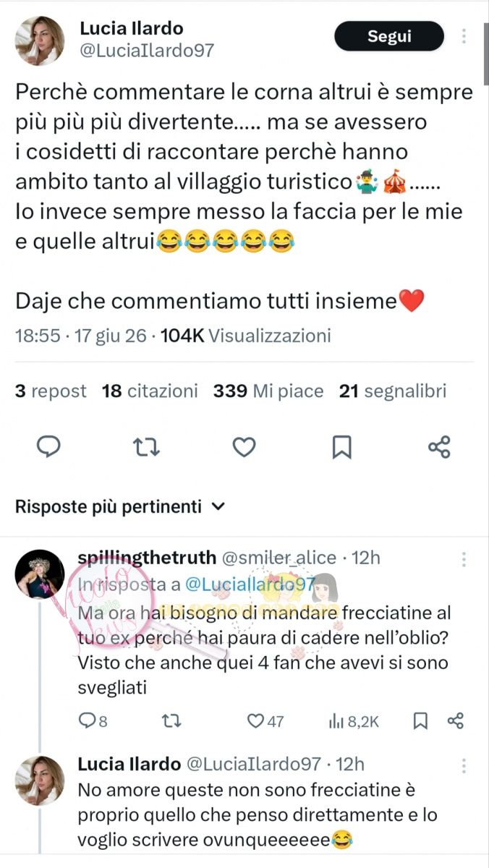The width and height of the screenshot is (489, 868).
Task: Reply to spillingthetruth's comment with 8 replies
Action: pyautogui.click(x=93, y=720)
